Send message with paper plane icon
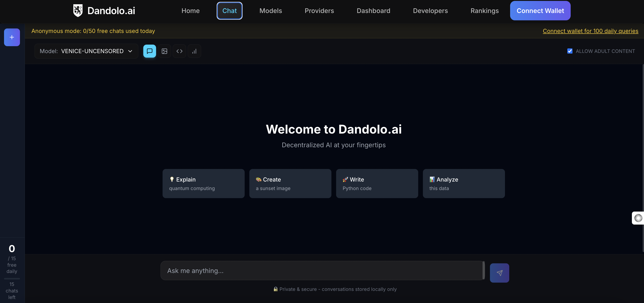Image resolution: width=644 pixels, height=303 pixels. coord(499,273)
